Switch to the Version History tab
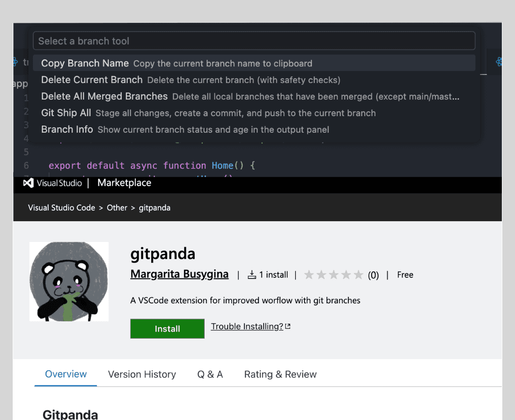This screenshot has height=420, width=515. pyautogui.click(x=142, y=374)
